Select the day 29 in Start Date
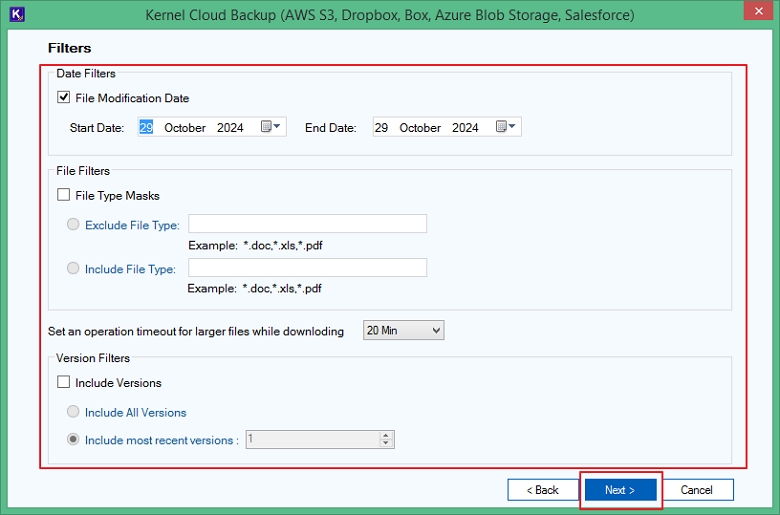Viewport: 780px width, 515px height. pyautogui.click(x=146, y=128)
